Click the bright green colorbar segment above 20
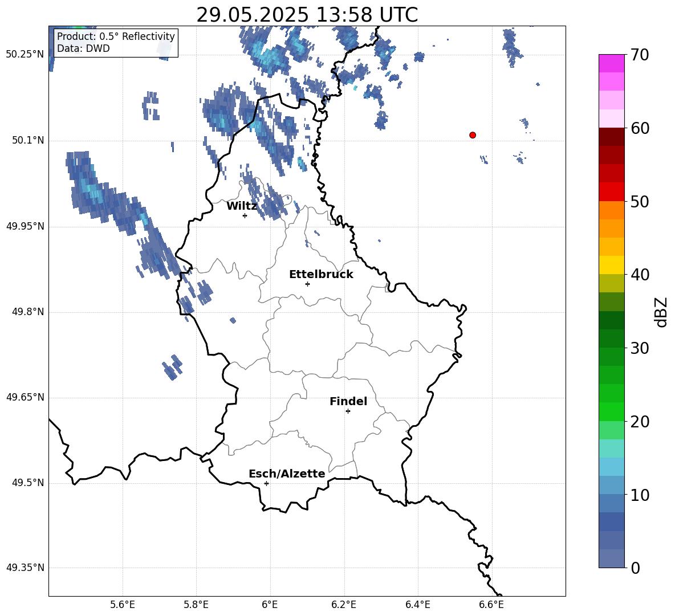This screenshot has height=616, width=675. [612, 411]
